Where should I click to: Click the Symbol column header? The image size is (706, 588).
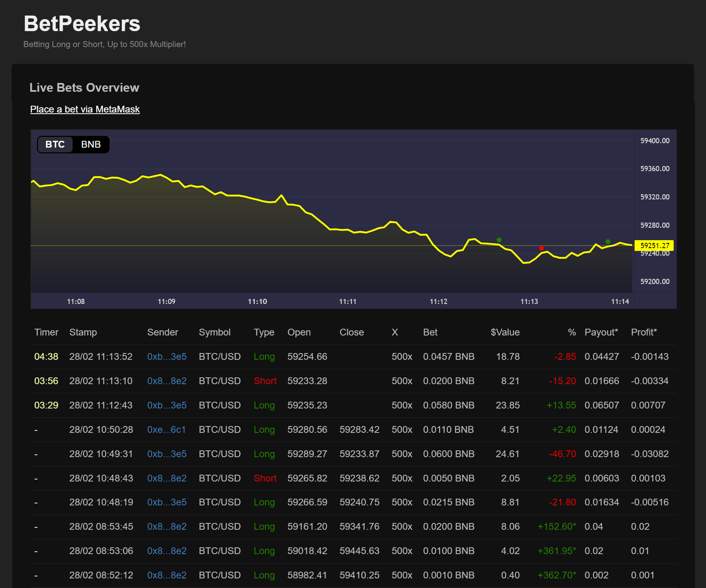215,332
